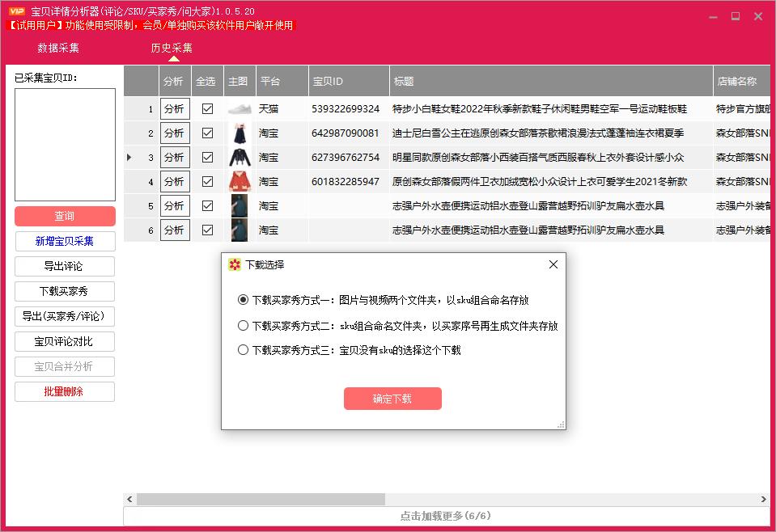
Task: Click the 分析 button for row 1
Action: 174,108
